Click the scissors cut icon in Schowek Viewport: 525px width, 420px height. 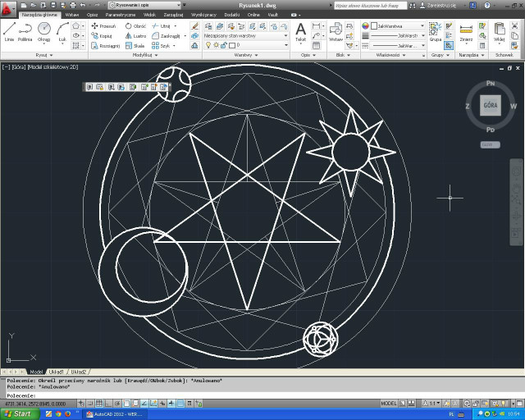(514, 25)
